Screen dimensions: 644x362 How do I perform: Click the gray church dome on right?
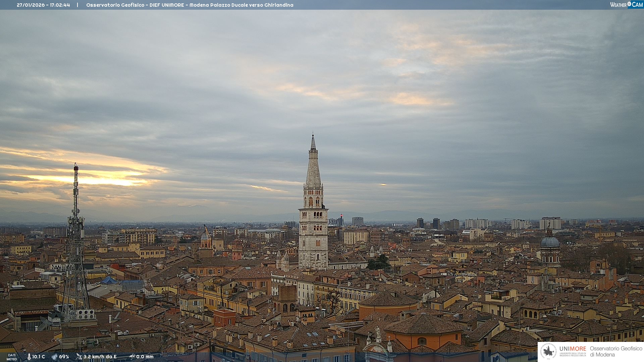click(x=550, y=242)
